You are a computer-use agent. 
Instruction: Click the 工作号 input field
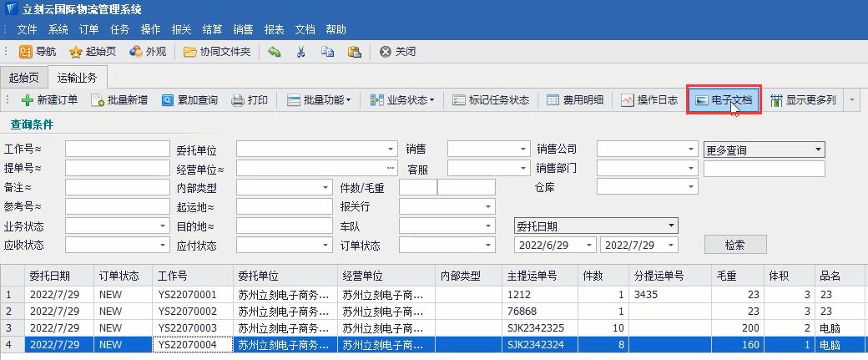[117, 150]
